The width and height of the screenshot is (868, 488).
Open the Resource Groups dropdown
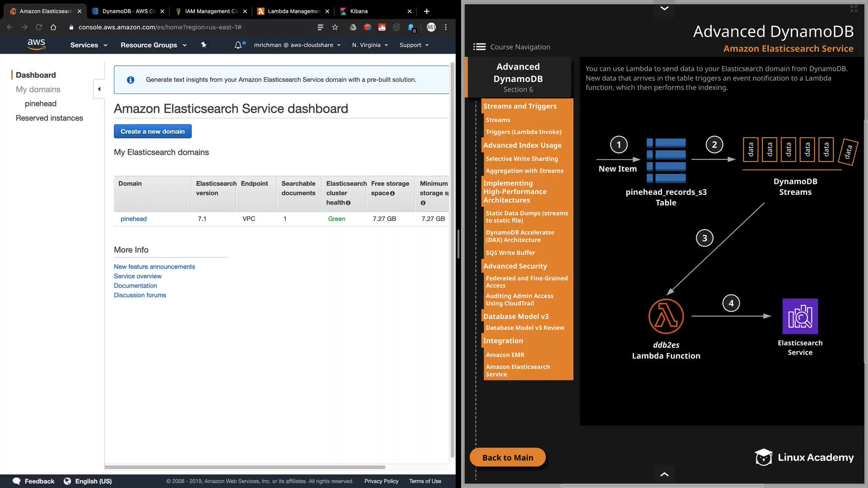153,45
